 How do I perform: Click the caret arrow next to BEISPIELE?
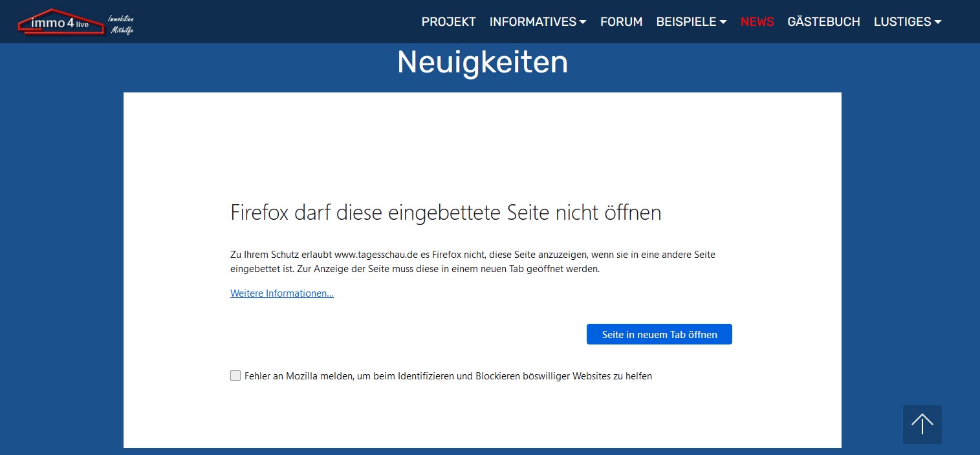(723, 22)
